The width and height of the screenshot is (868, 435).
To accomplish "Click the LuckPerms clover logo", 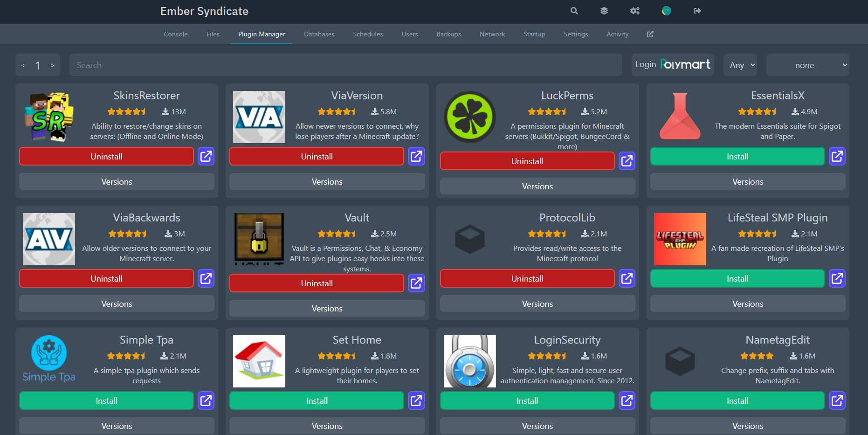I will pos(470,117).
